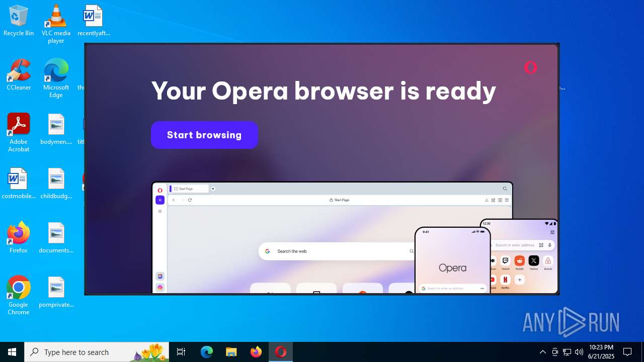The width and height of the screenshot is (644, 362).
Task: Select the bodymen image file
Action: point(56,130)
